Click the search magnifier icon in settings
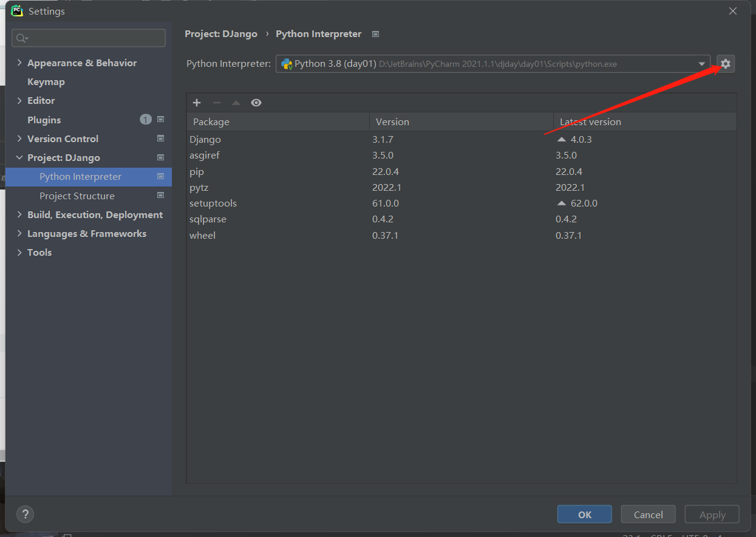This screenshot has width=756, height=537. [x=22, y=38]
